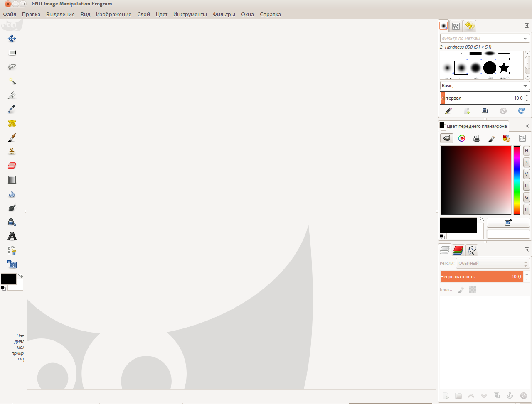Click the new layer button
Screen dimensions: 532x404
point(446,396)
